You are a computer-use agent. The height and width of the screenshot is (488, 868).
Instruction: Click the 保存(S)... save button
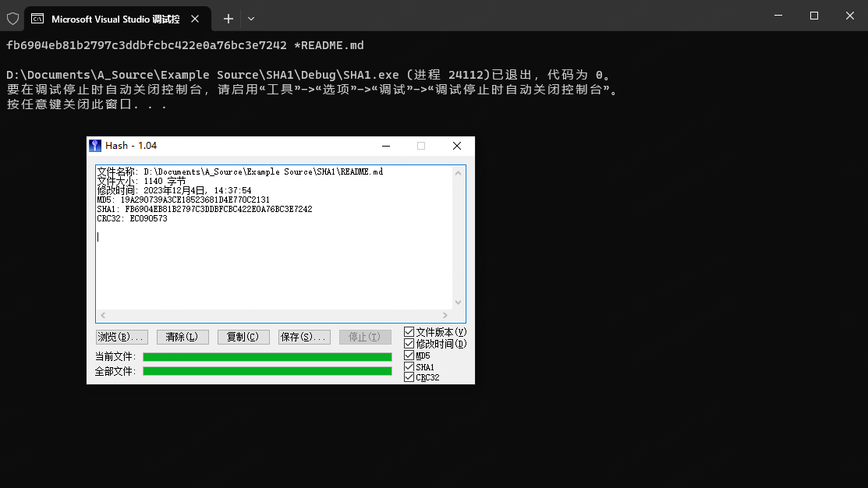point(303,337)
